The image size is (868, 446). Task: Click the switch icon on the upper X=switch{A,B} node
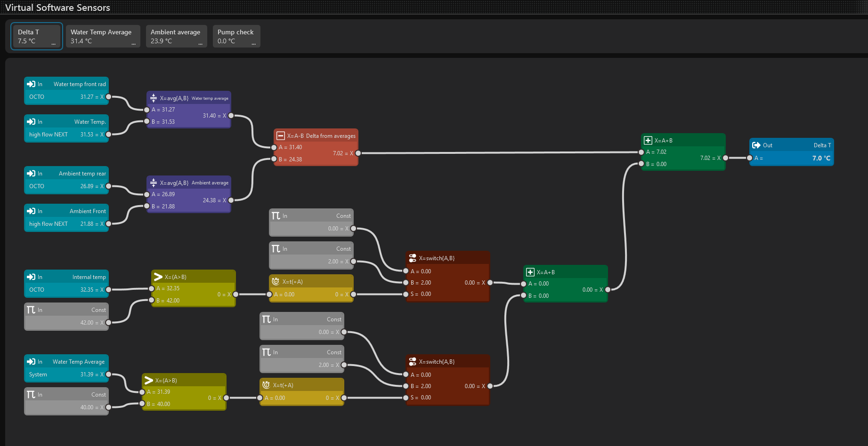(x=413, y=258)
